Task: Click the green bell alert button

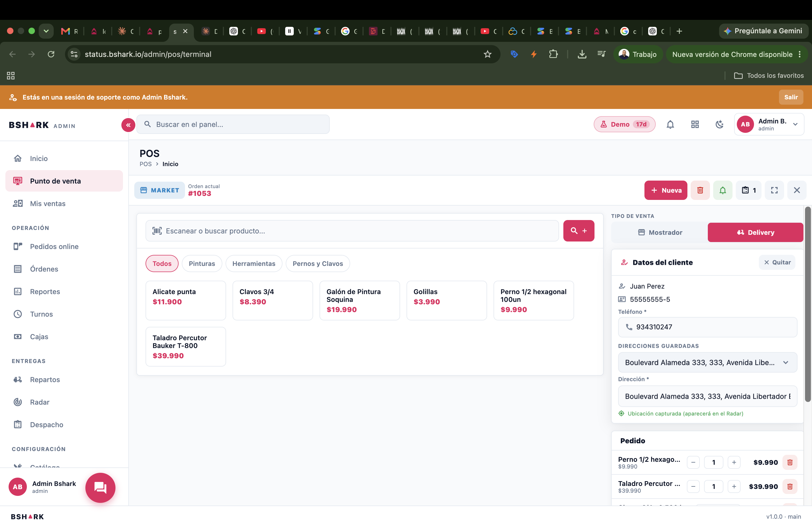Action: 723,190
